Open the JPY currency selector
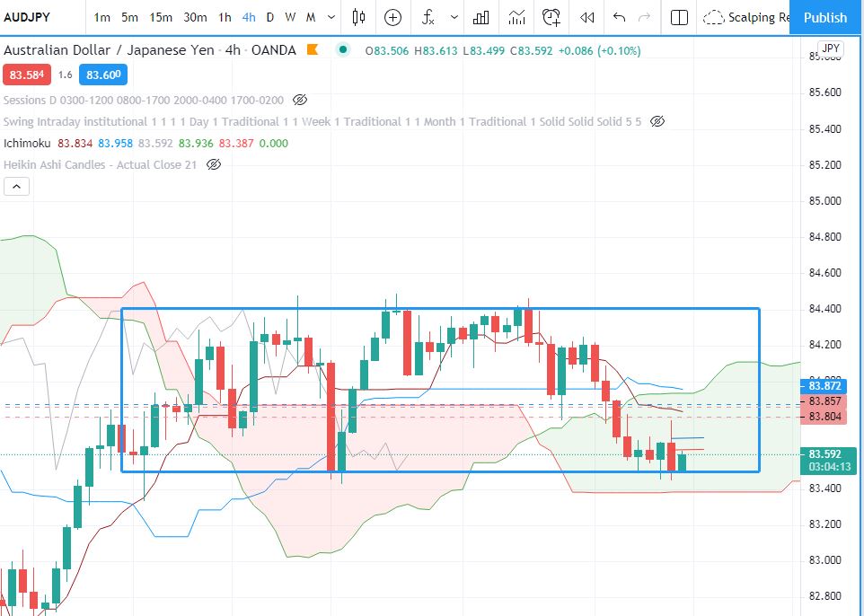Screen dimensions: 864x616 tap(831, 48)
